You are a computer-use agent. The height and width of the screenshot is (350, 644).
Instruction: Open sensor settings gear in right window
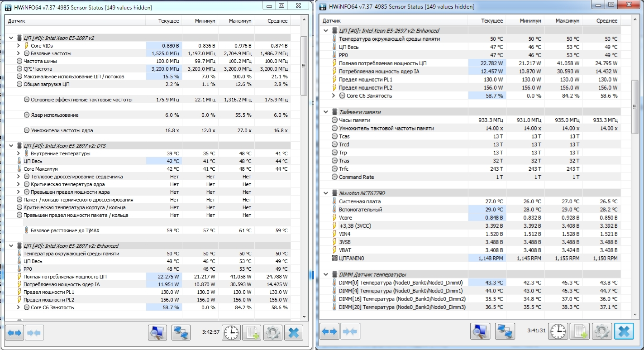click(601, 331)
